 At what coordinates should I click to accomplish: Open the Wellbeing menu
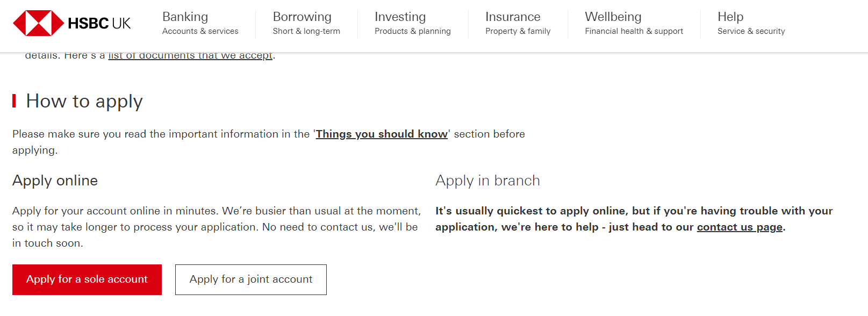613,17
